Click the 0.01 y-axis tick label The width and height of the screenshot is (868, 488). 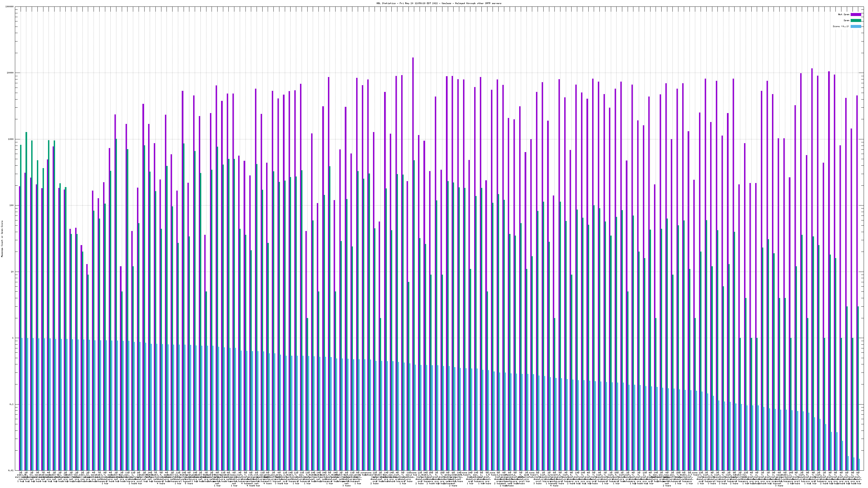[11, 470]
